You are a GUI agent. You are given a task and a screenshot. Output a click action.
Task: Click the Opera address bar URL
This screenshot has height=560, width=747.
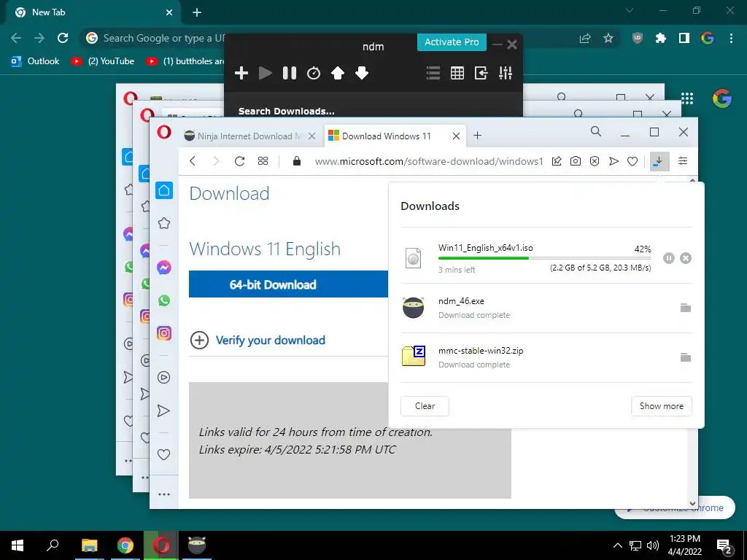429,161
